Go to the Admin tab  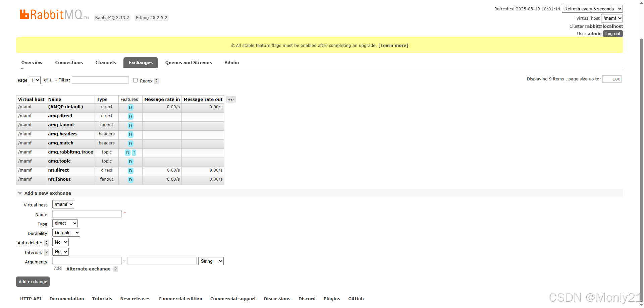[x=232, y=63]
